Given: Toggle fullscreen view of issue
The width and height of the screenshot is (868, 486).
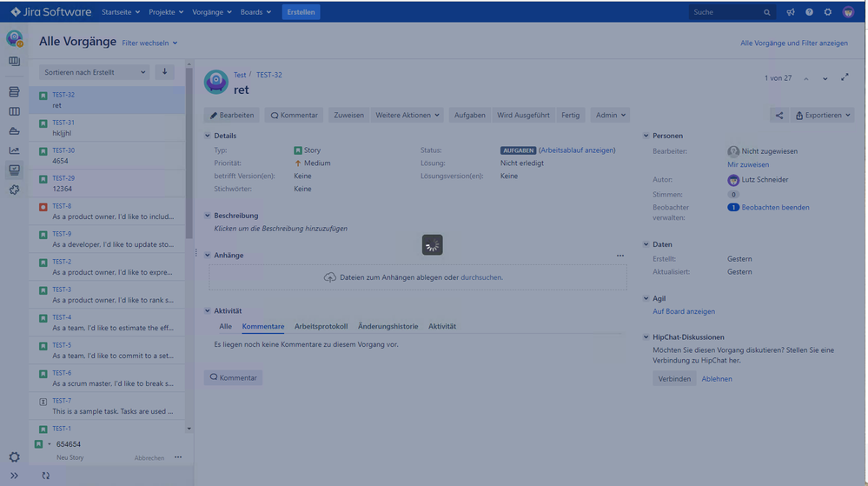Looking at the screenshot, I should coord(845,77).
